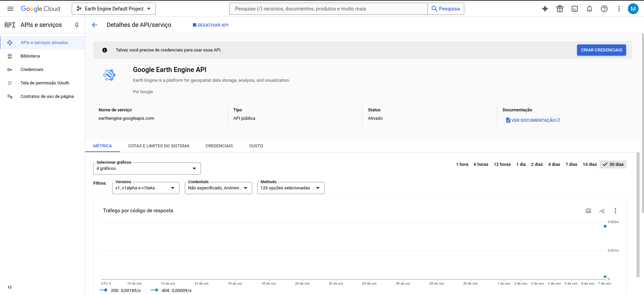The height and width of the screenshot is (295, 644).
Task: Click the blue data point on chart
Action: tap(605, 226)
